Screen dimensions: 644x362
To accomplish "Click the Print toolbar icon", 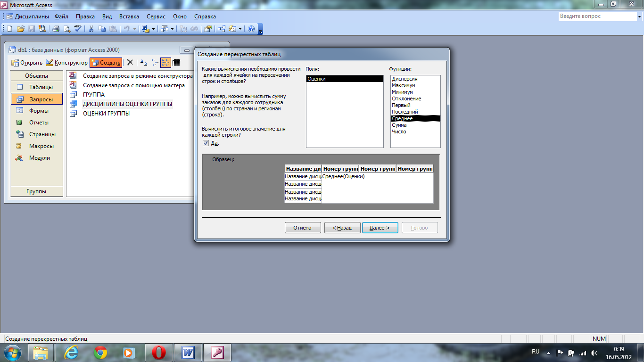I will coord(56,29).
